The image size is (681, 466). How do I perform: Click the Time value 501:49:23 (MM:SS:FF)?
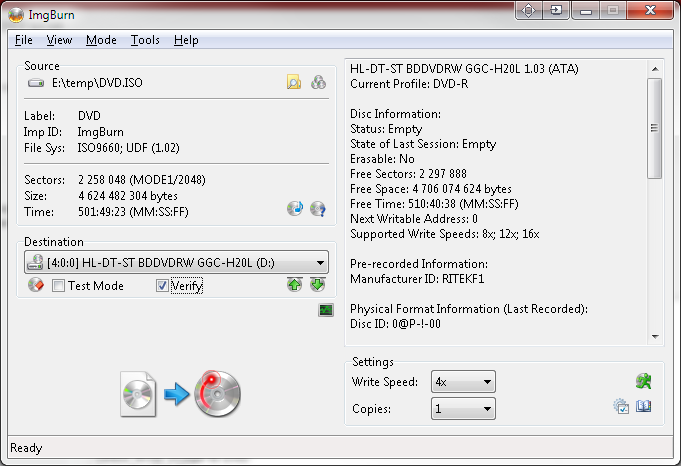click(133, 212)
